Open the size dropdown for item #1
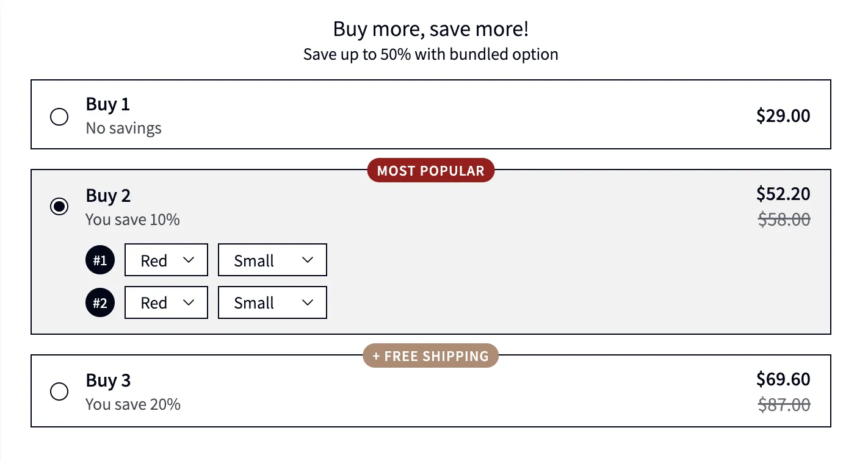The width and height of the screenshot is (868, 461). [272, 260]
